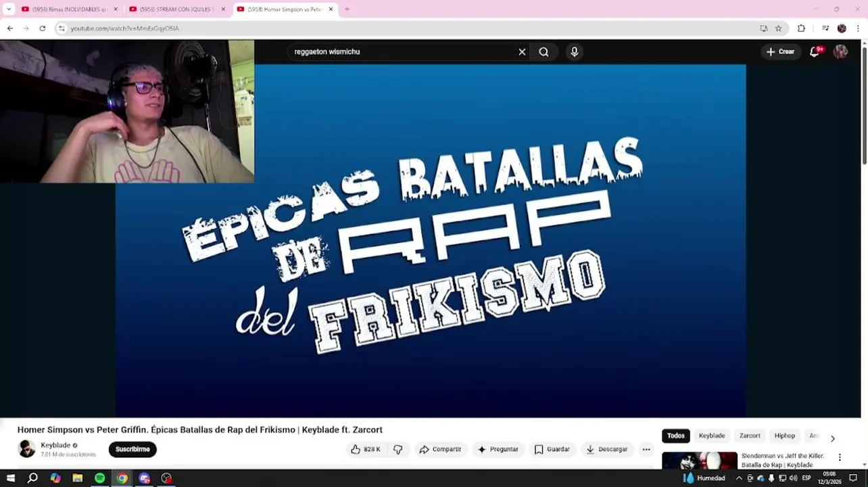Select the Keyblade filter chip
Screen dimensions: 868x487
pyautogui.click(x=711, y=436)
